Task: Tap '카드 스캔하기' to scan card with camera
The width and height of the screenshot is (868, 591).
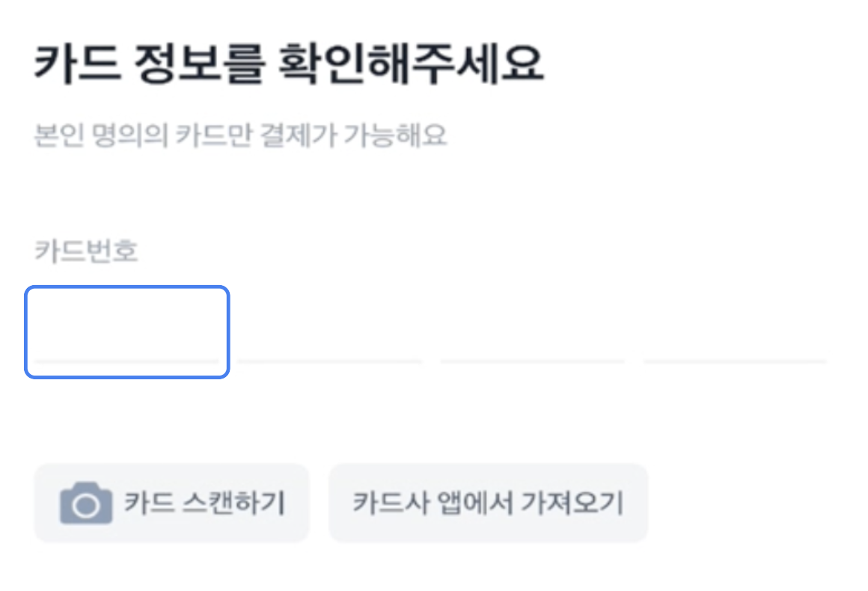Action: [x=171, y=501]
